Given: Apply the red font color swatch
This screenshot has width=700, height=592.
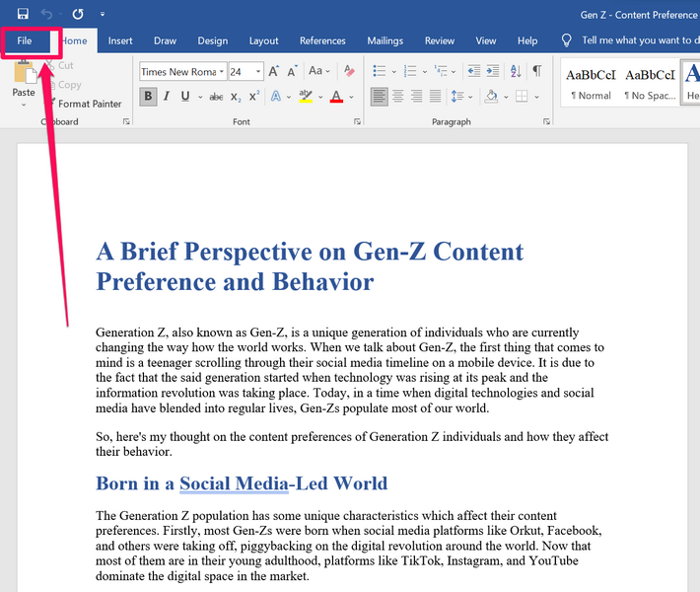Looking at the screenshot, I should (x=336, y=97).
